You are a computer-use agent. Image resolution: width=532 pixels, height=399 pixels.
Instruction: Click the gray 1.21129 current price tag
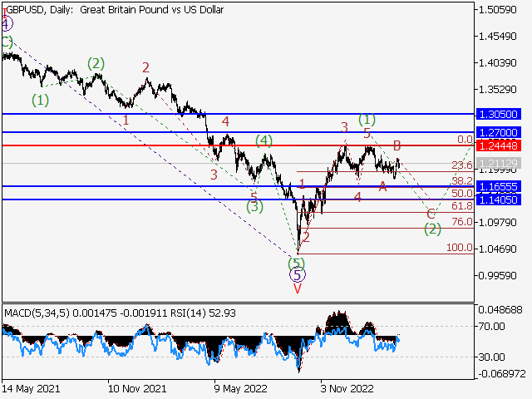point(498,163)
